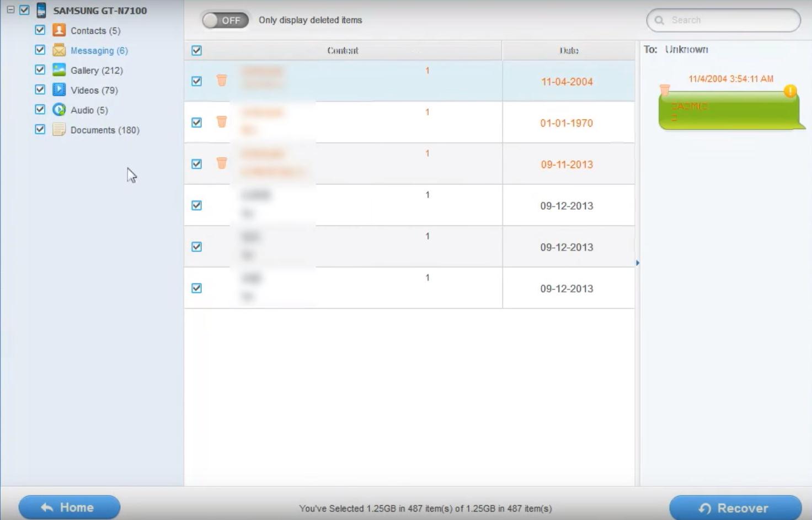Sort by the Date column header

coord(569,50)
